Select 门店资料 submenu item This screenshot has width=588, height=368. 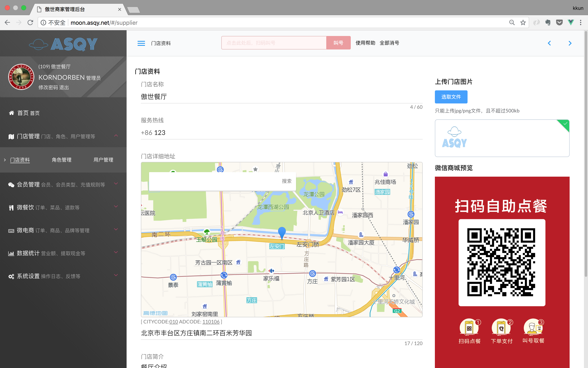point(20,160)
